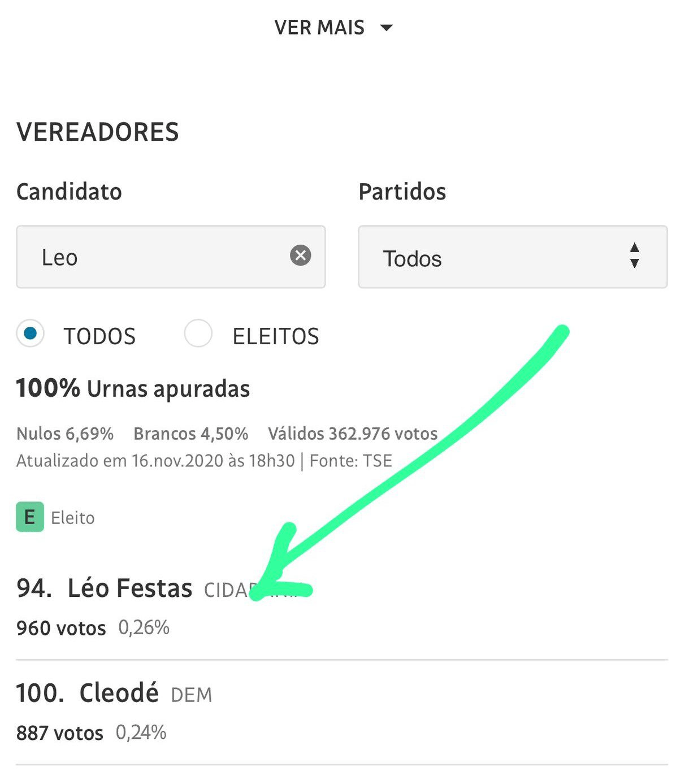Click the Partidos up-down stepper arrows
Viewport: 676px width, 784px height.
pyautogui.click(x=634, y=255)
